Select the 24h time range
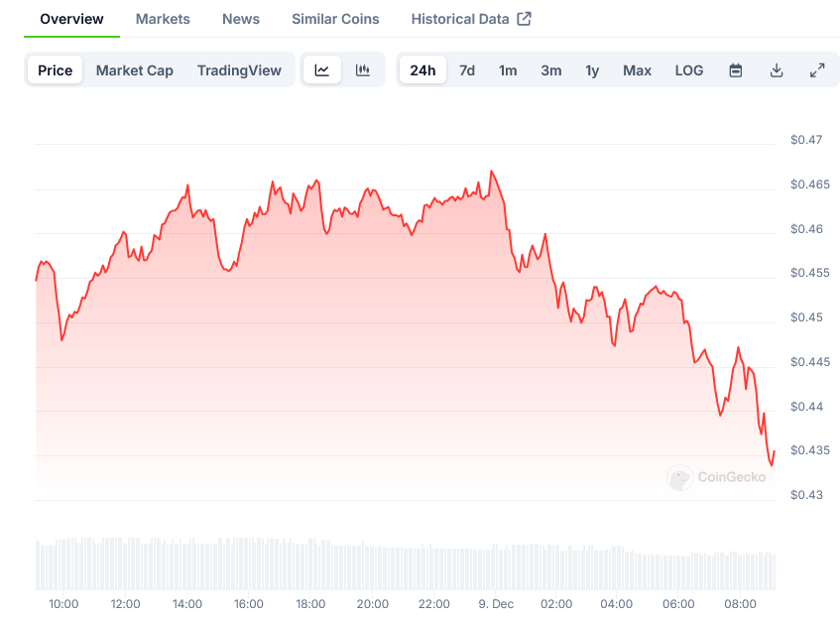This screenshot has height=619, width=840. pyautogui.click(x=422, y=70)
